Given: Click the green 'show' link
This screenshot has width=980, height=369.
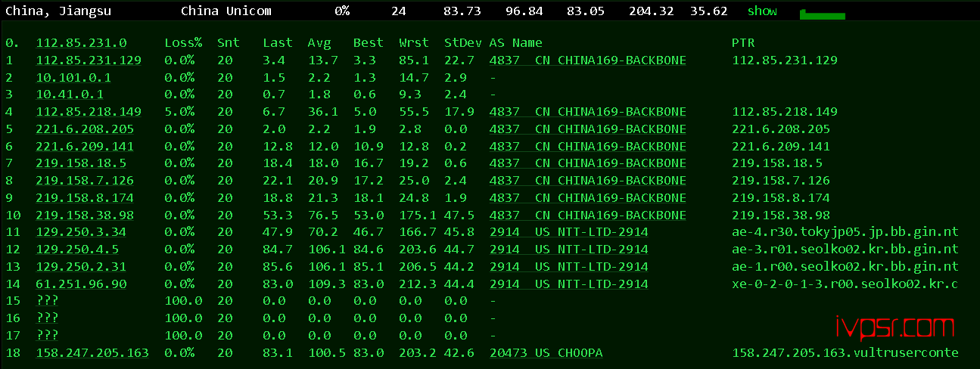Looking at the screenshot, I should [762, 11].
